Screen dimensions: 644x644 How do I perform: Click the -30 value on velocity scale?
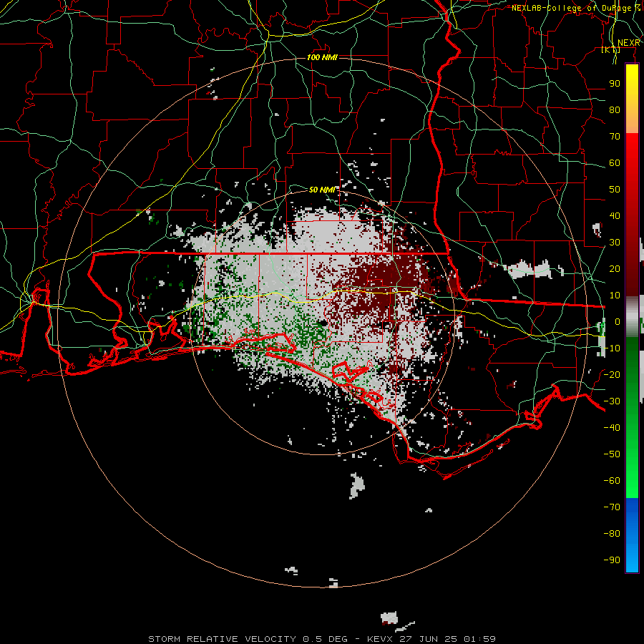612,401
